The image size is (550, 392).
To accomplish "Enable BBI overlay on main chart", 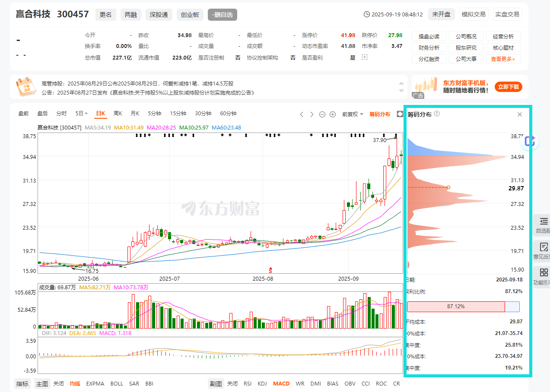I will pyautogui.click(x=149, y=383).
